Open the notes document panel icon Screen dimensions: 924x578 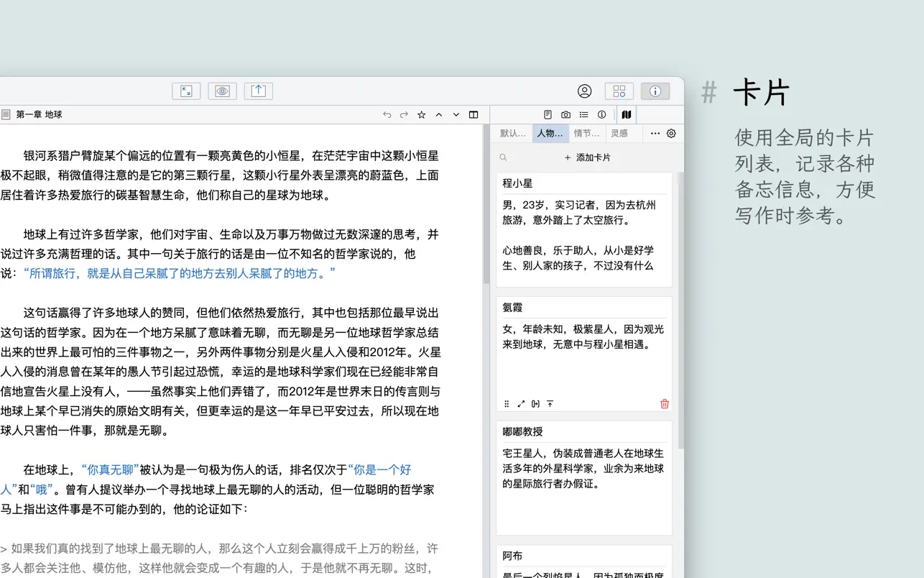[x=548, y=114]
